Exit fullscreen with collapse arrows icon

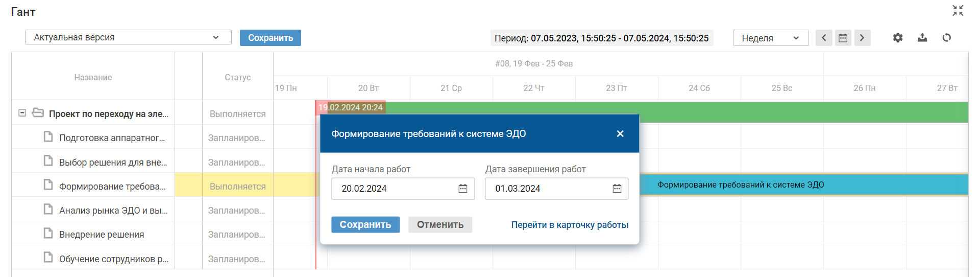point(958,11)
